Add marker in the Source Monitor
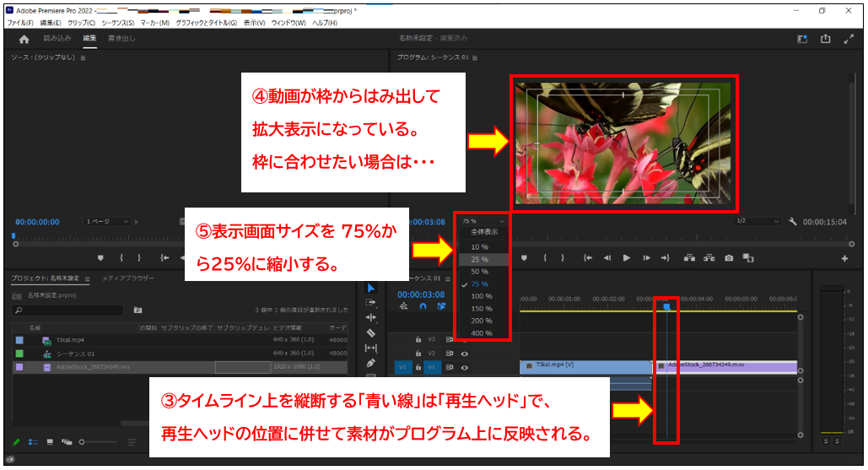This screenshot has width=868, height=470. pos(100,258)
